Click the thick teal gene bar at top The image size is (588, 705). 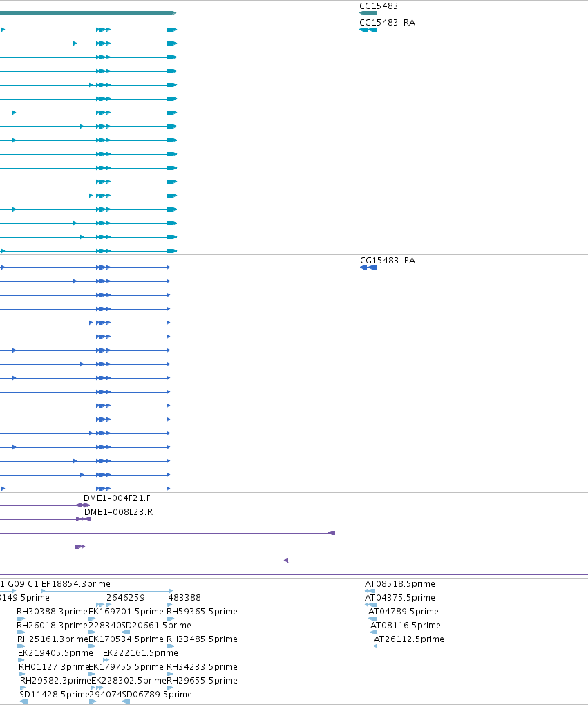point(88,13)
